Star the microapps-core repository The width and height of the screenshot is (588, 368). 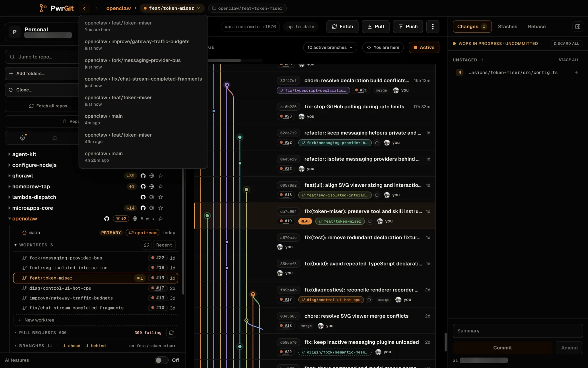161,208
